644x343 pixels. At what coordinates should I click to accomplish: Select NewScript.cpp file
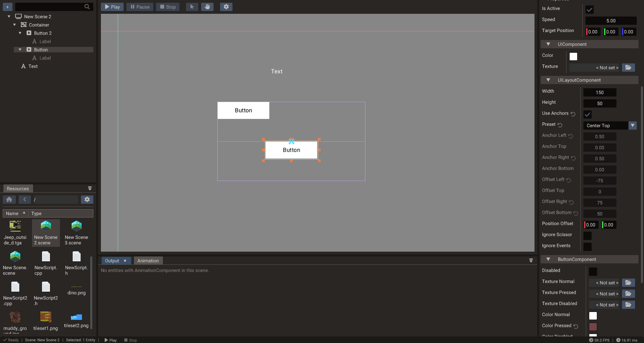[x=46, y=263]
